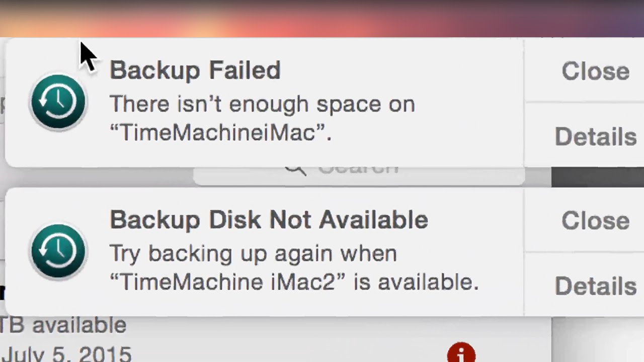Click the magnifying glass search icon
The height and width of the screenshot is (362, 644).
pyautogui.click(x=296, y=170)
